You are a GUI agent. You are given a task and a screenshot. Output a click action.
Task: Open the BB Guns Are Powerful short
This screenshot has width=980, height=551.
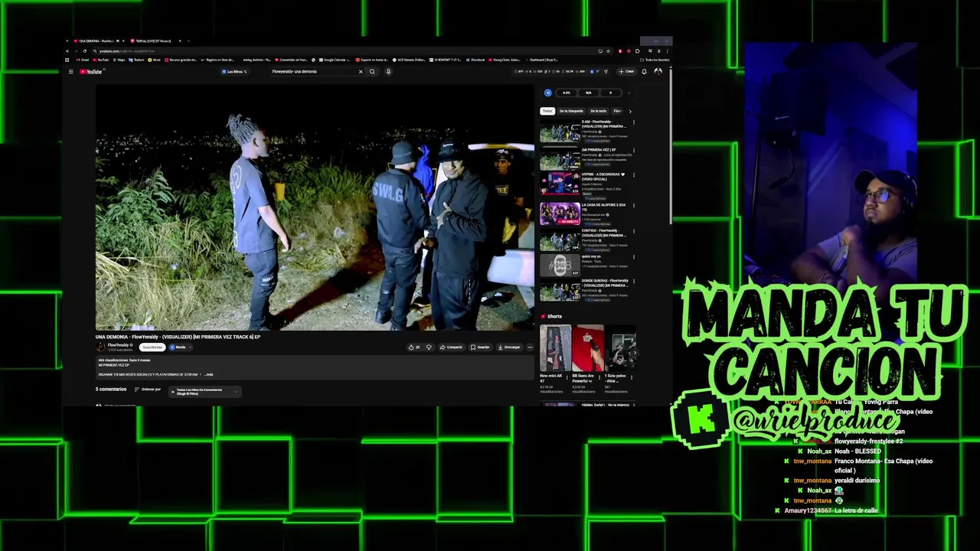589,348
